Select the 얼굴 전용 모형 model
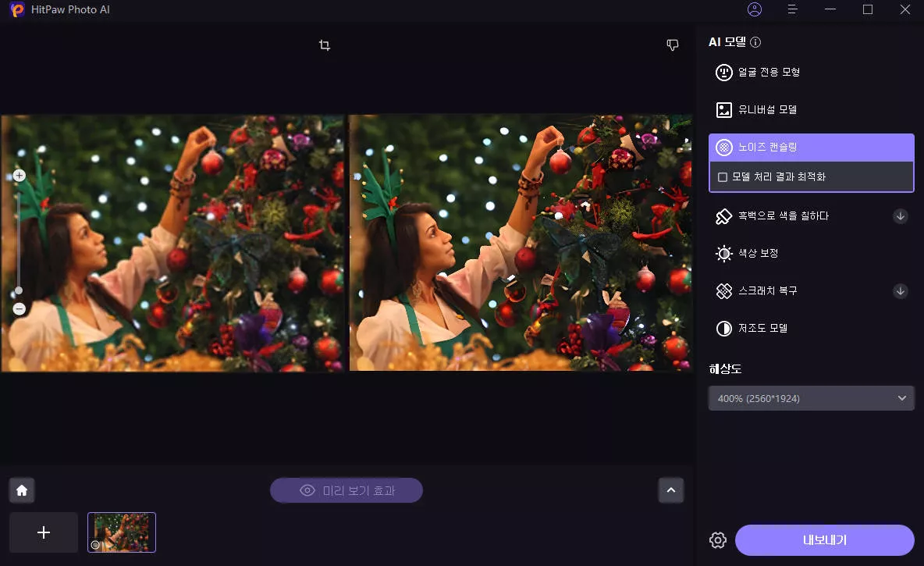The width and height of the screenshot is (924, 566). point(769,73)
